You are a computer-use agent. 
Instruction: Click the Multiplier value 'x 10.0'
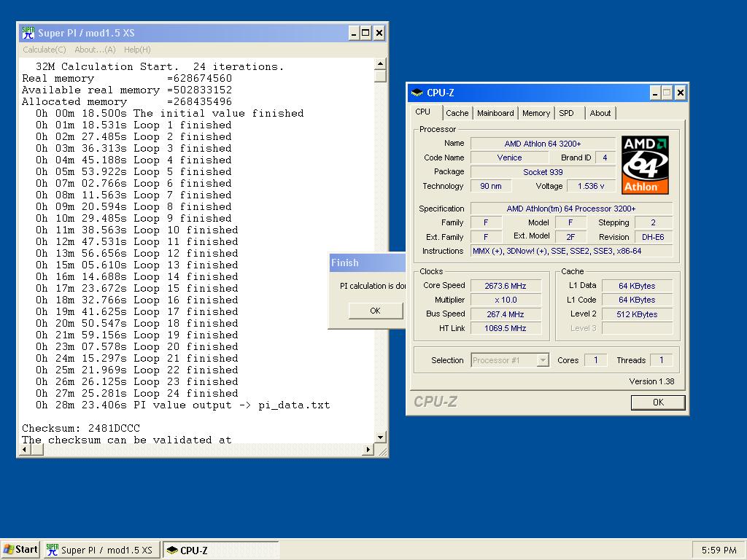(x=506, y=300)
